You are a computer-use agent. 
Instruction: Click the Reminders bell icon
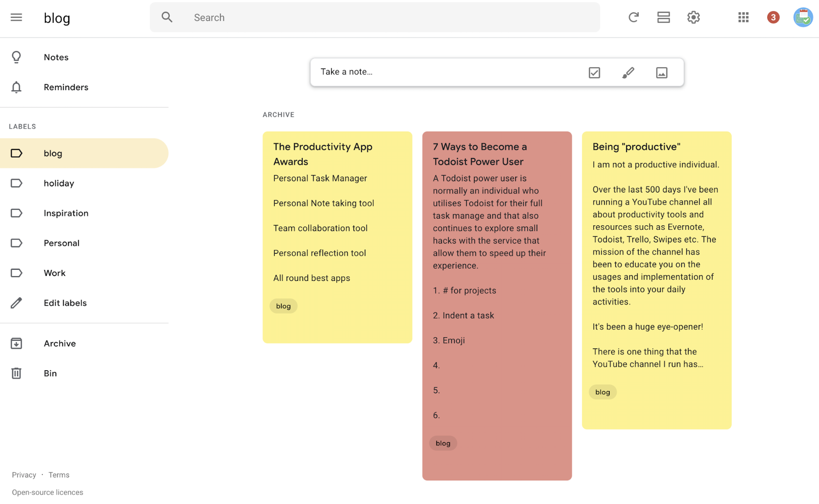pyautogui.click(x=16, y=86)
